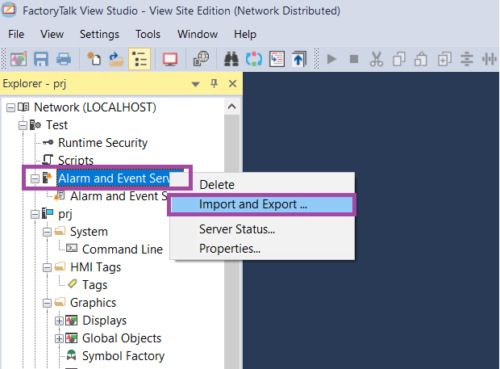Click the Paste clipboard icon

coord(421,59)
